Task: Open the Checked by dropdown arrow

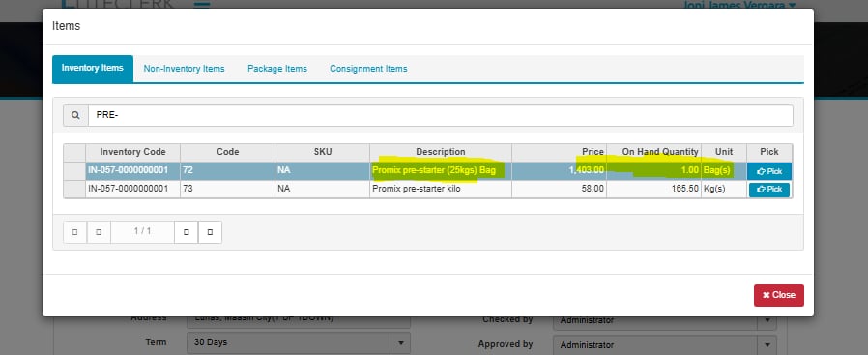Action: pyautogui.click(x=767, y=320)
